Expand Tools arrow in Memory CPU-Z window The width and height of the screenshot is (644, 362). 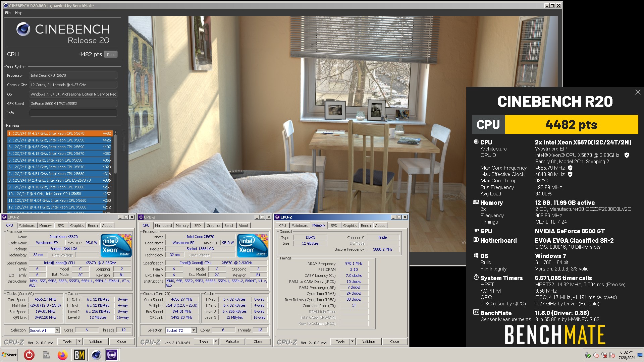pos(353,342)
